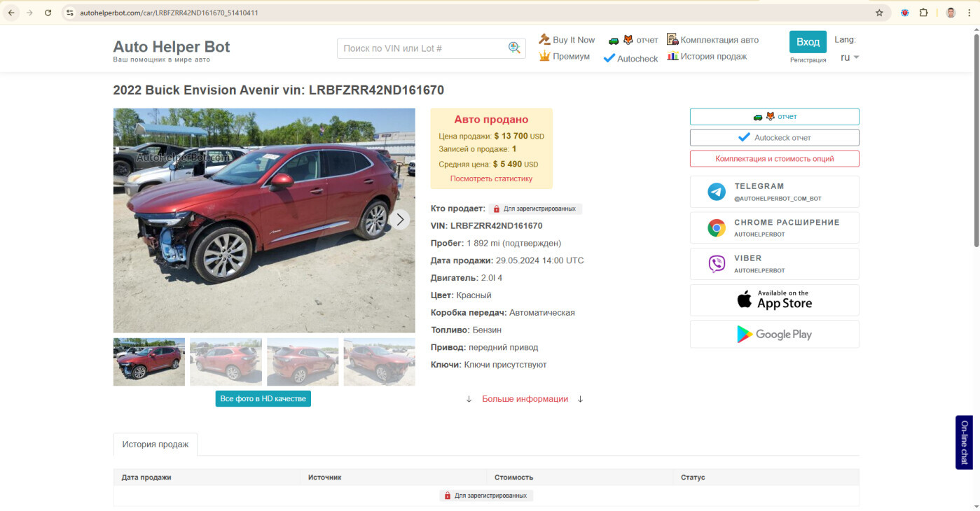This screenshot has height=511, width=980.
Task: Open the Премиум link
Action: (x=564, y=56)
